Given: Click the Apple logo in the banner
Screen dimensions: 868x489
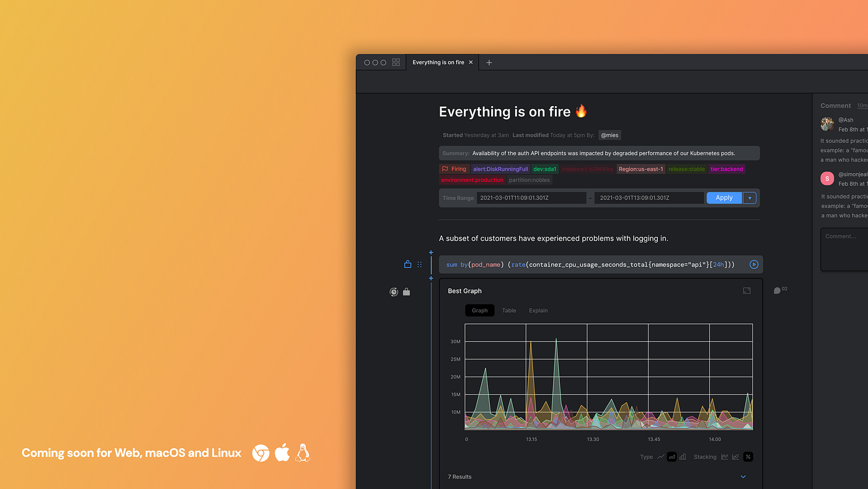Looking at the screenshot, I should coord(282,453).
